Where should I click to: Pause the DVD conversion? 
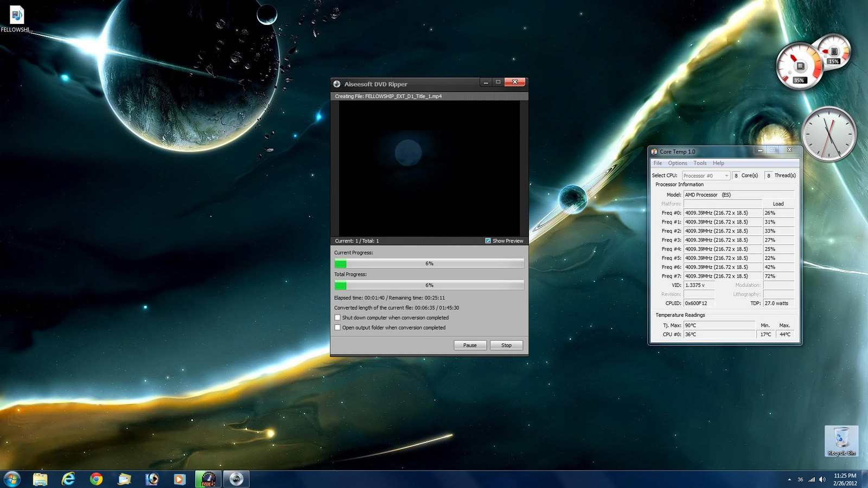(x=470, y=345)
